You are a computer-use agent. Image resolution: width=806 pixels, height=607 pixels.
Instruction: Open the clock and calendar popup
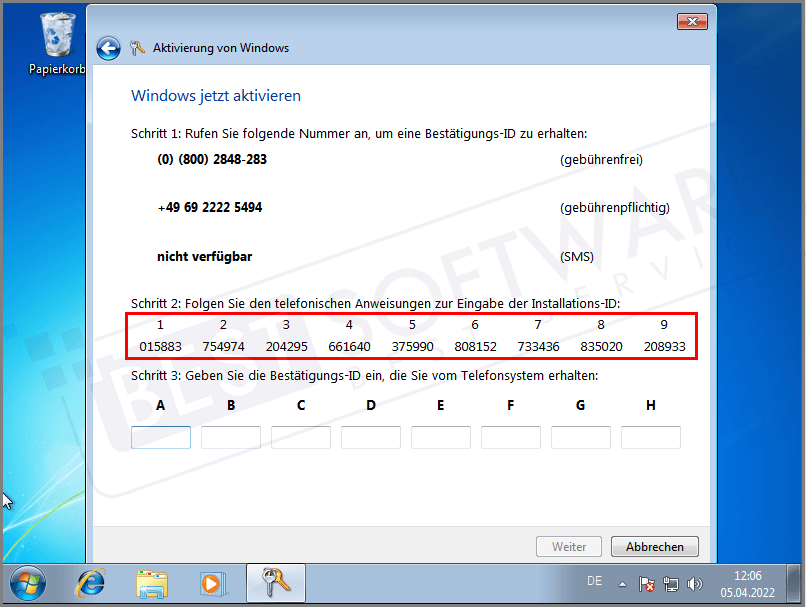coord(746,581)
